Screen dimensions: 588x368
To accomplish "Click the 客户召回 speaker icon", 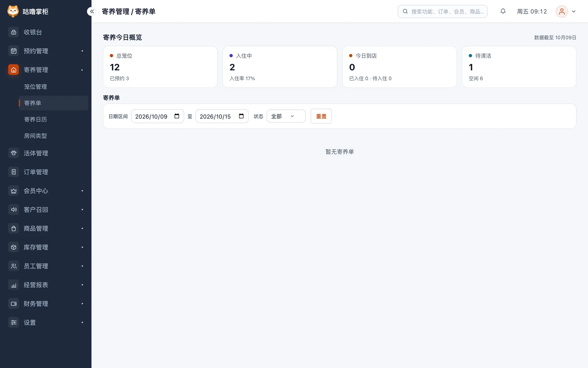I will click(x=13, y=209).
